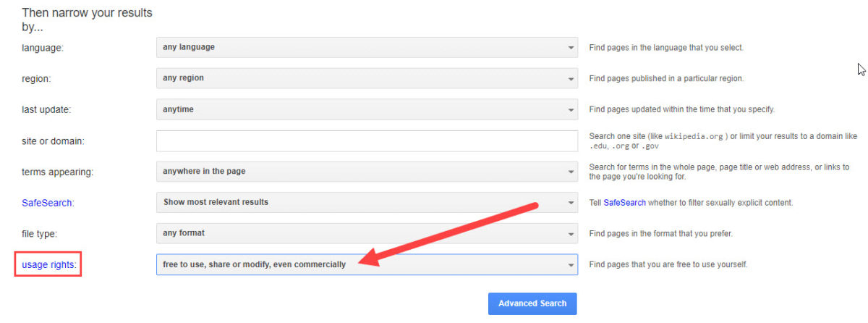Click the arrow icon of the language dropdown
Image resolution: width=868 pixels, height=323 pixels.
[x=571, y=48]
